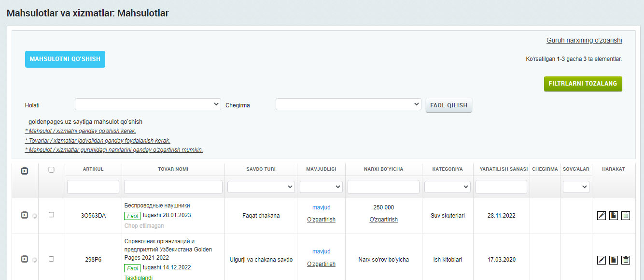Open the Guruh narxining o'zgarishi link
The image size is (644, 280).
(x=584, y=41)
